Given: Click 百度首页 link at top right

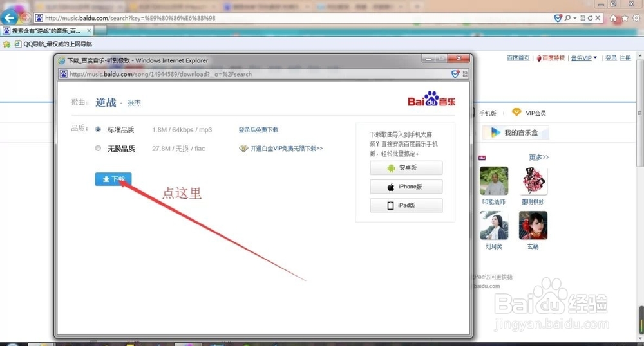Looking at the screenshot, I should pyautogui.click(x=518, y=58).
